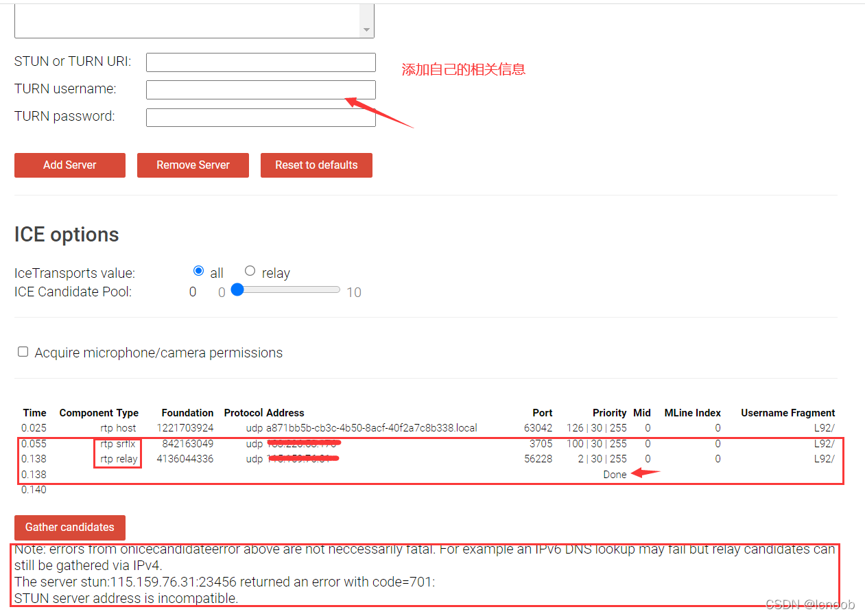Select the 'relay' IceTransports radio button
Viewport: 865px width, 616px height.
tap(250, 271)
